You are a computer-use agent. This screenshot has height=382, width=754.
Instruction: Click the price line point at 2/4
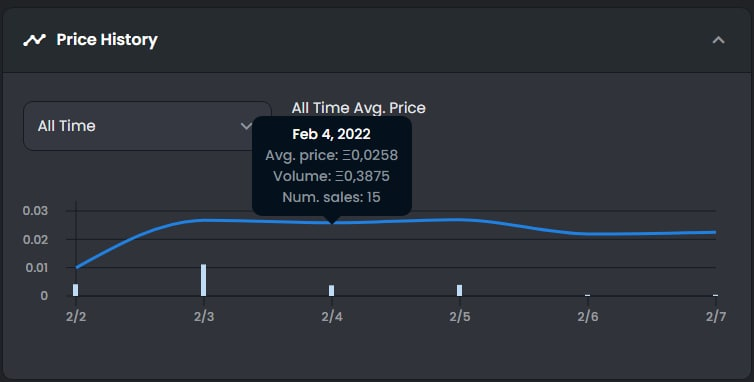[332, 223]
